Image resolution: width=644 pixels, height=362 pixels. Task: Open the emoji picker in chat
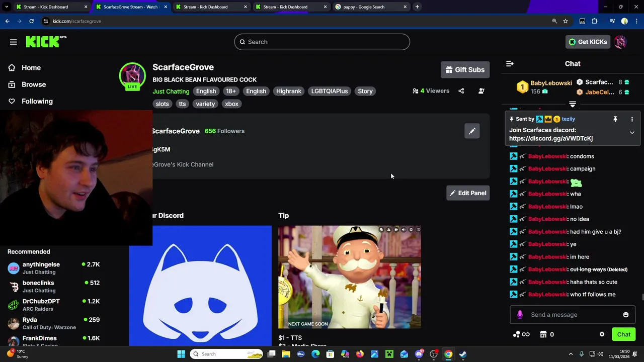coord(626,315)
